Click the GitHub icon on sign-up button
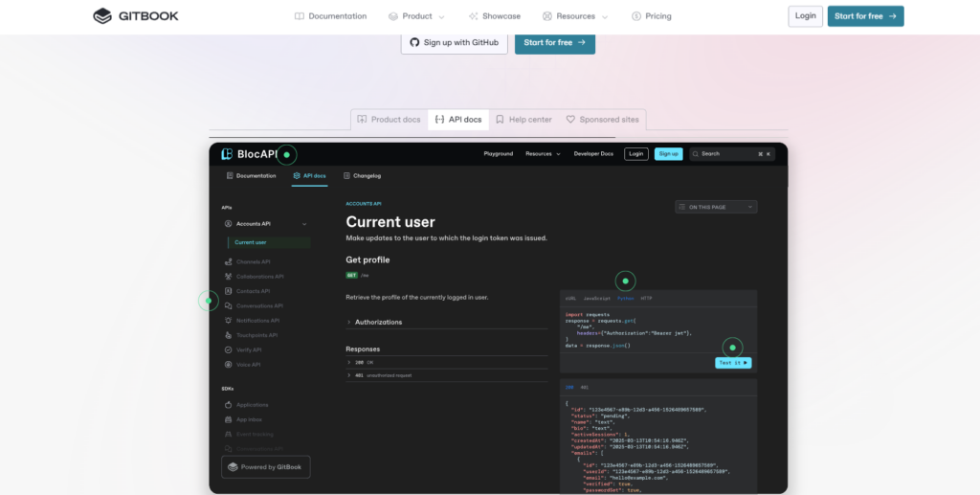980x495 pixels. (x=414, y=43)
